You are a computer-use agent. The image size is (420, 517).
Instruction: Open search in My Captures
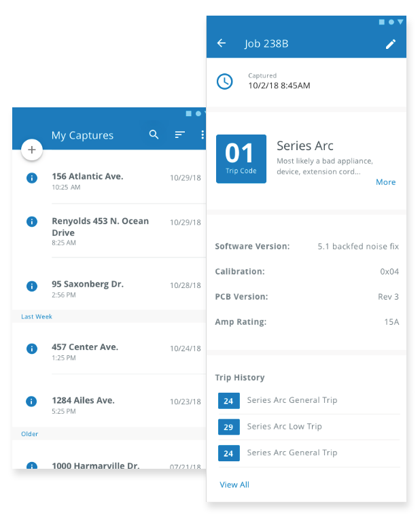click(x=154, y=135)
